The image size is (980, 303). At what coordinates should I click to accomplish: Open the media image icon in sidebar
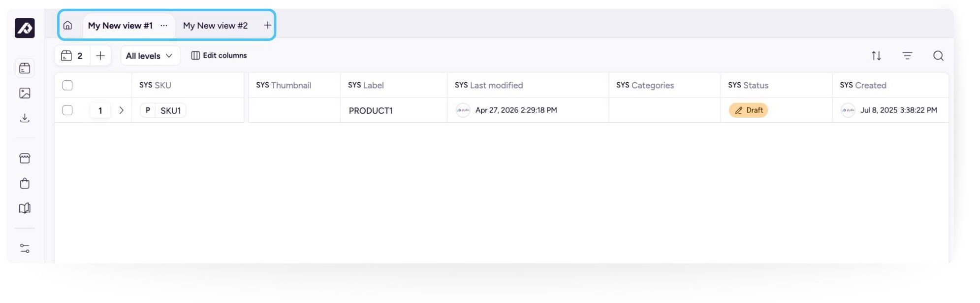coord(25,93)
